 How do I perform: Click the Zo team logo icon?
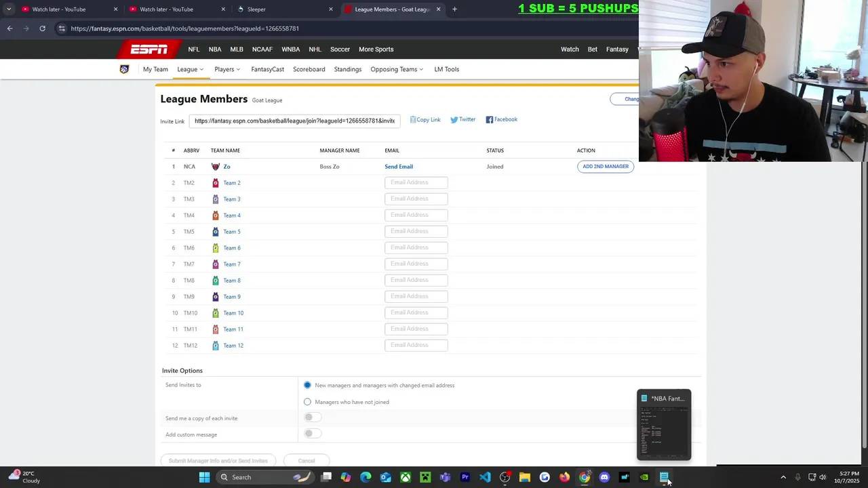(x=216, y=167)
